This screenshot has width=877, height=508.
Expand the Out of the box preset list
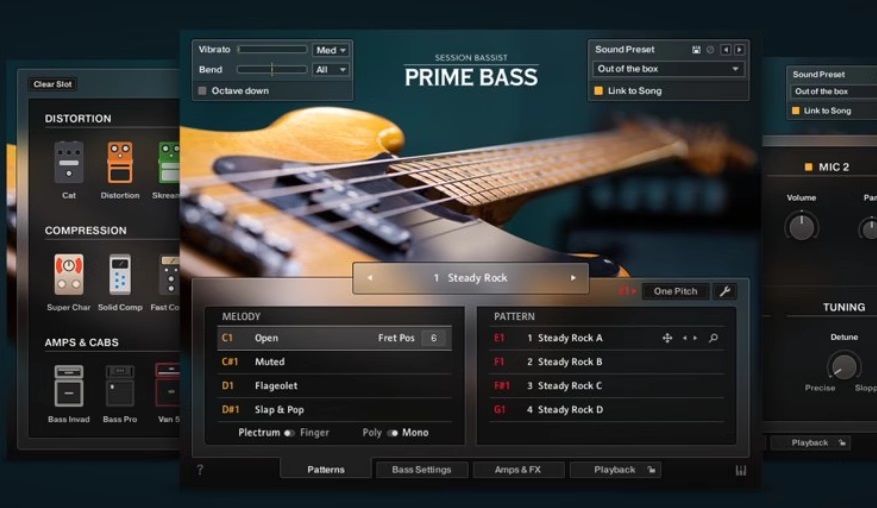point(669,69)
